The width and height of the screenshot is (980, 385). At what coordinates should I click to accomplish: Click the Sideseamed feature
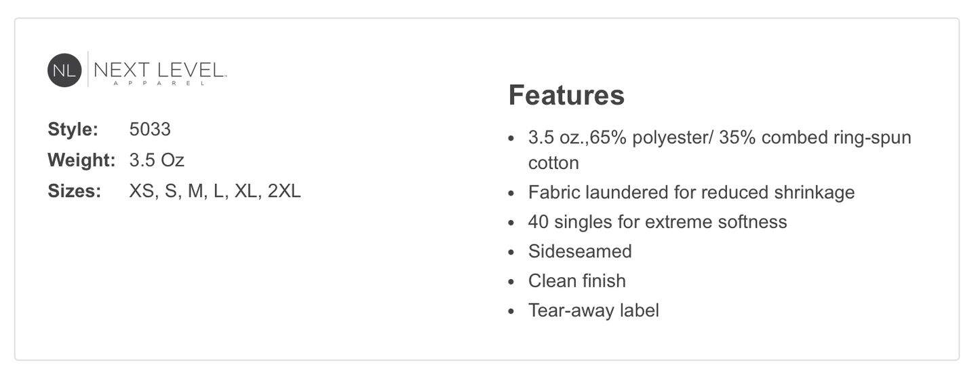pos(580,251)
